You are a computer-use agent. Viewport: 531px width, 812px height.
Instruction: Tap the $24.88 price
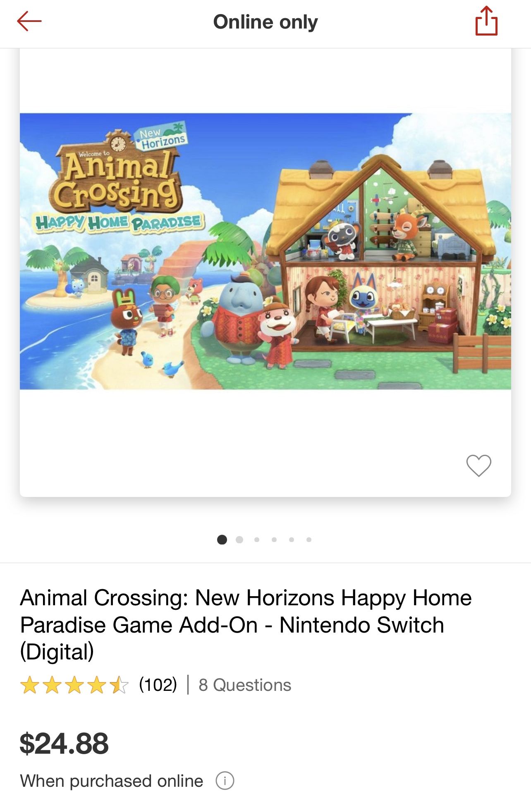pos(64,743)
